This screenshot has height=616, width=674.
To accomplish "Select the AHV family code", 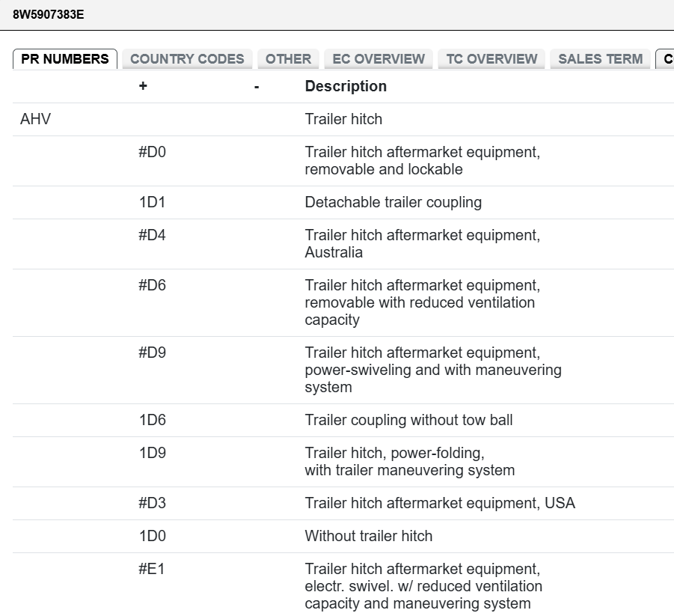I will tap(36, 119).
